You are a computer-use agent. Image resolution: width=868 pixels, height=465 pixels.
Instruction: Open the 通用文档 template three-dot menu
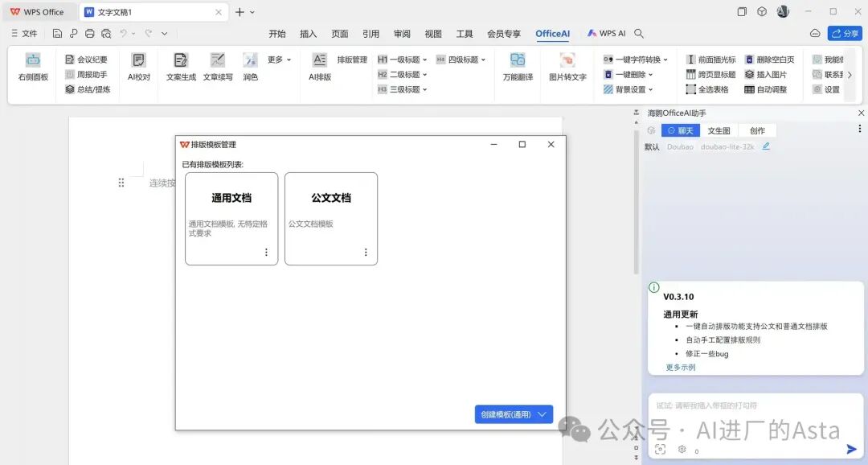[x=266, y=252]
